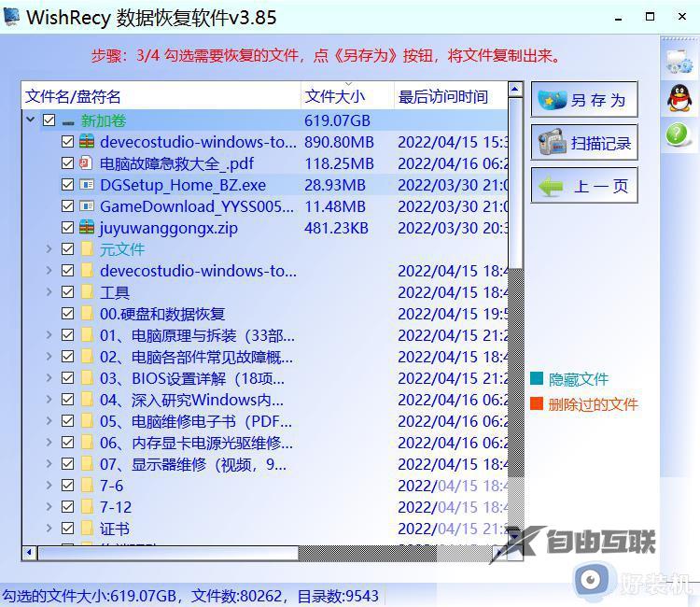Click the QQ penguin icon in sidebar
This screenshot has width=700, height=607.
[x=679, y=98]
